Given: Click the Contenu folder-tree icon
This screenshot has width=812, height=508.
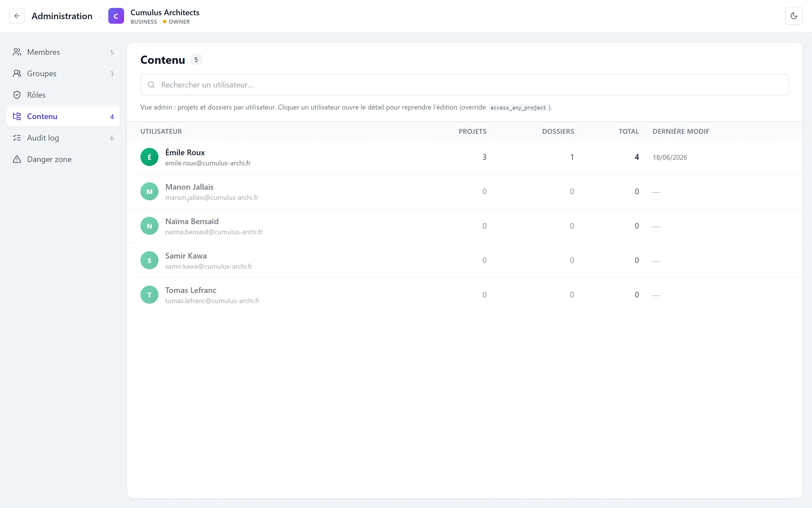Looking at the screenshot, I should (17, 117).
